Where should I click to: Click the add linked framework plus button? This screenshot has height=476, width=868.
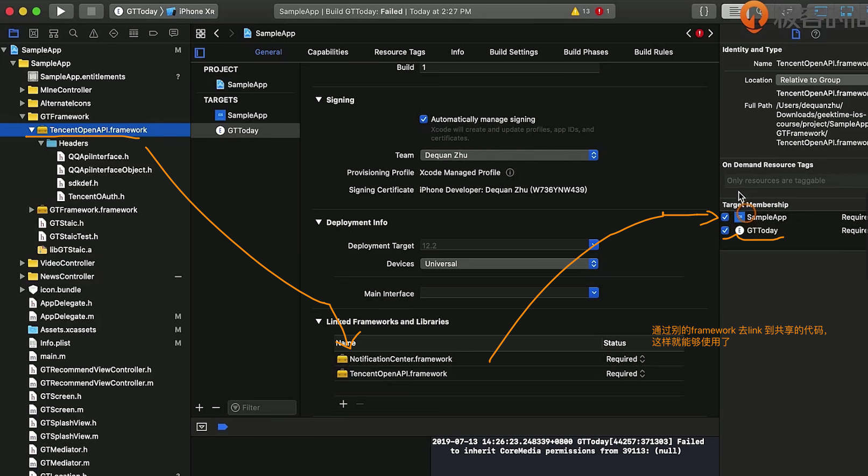343,404
